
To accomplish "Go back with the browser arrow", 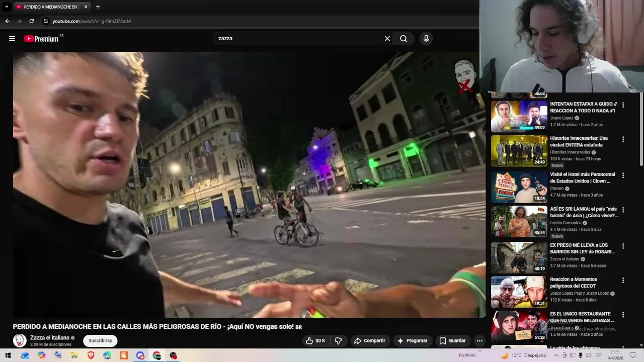I will [x=7, y=21].
